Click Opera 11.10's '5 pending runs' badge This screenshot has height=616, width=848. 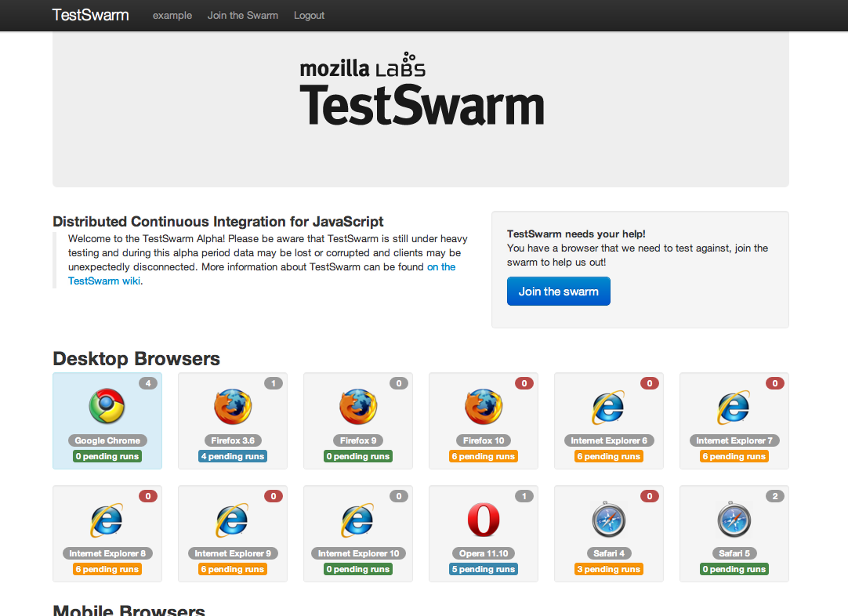tap(484, 569)
